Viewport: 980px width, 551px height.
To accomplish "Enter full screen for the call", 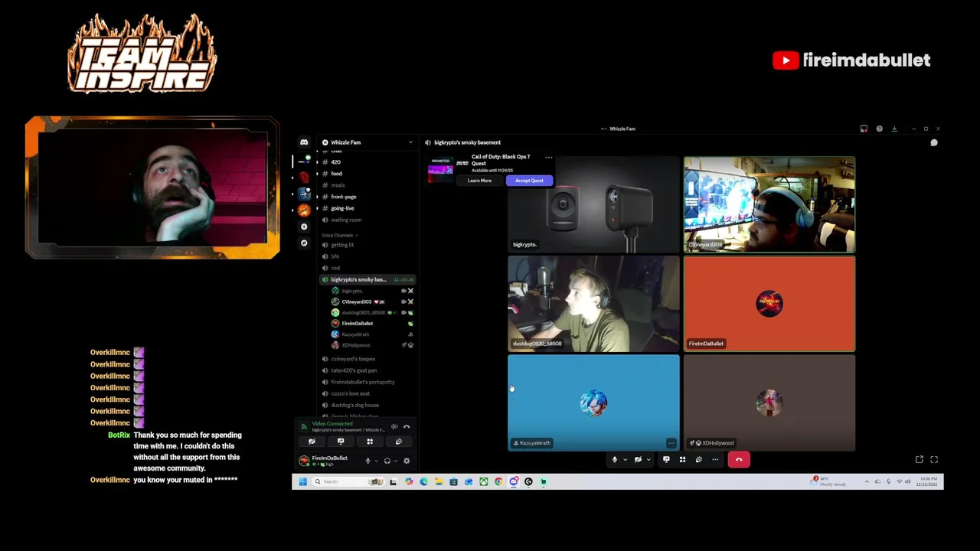I will coord(934,460).
